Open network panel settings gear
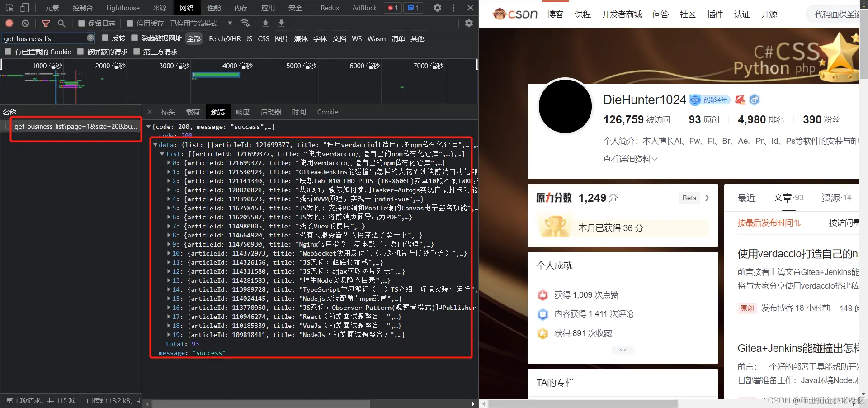868x408 pixels. click(469, 23)
